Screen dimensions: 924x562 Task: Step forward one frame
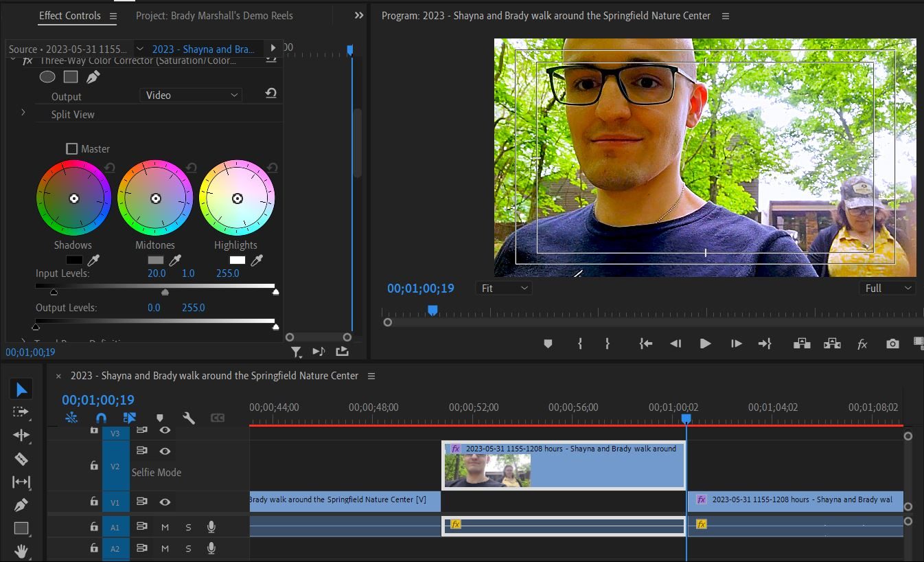[736, 344]
